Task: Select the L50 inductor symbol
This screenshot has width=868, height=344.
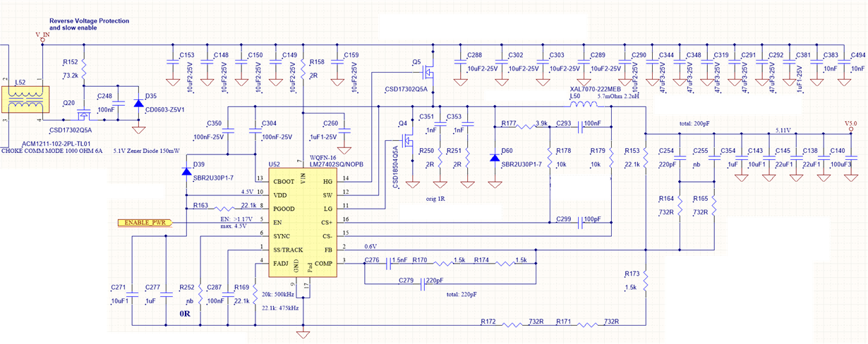Action: click(584, 105)
